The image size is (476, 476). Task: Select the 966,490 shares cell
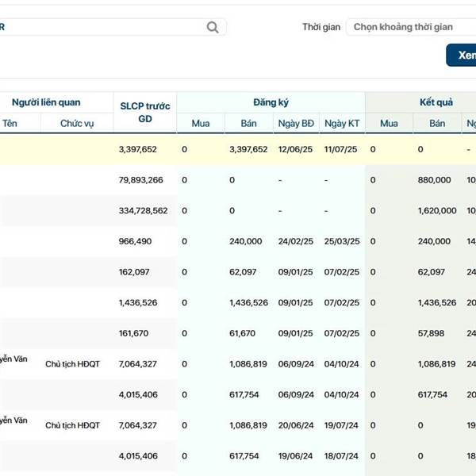pyautogui.click(x=135, y=241)
